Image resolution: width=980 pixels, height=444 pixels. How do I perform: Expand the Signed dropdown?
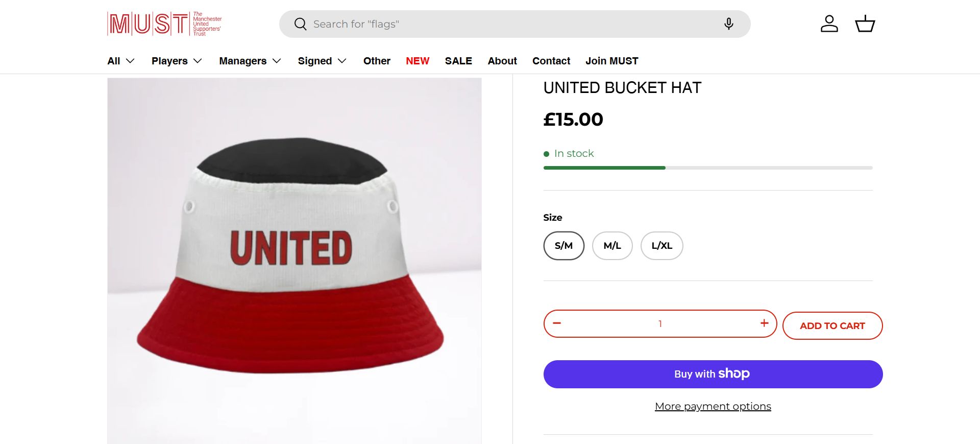coord(322,61)
